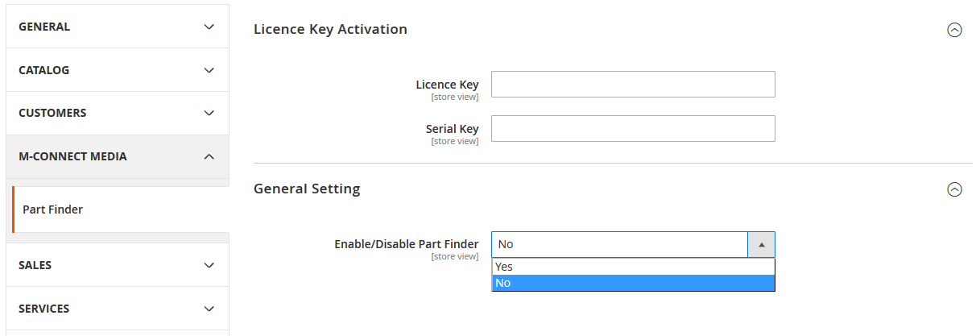
Task: Expand the Sales section chevron
Action: [209, 265]
